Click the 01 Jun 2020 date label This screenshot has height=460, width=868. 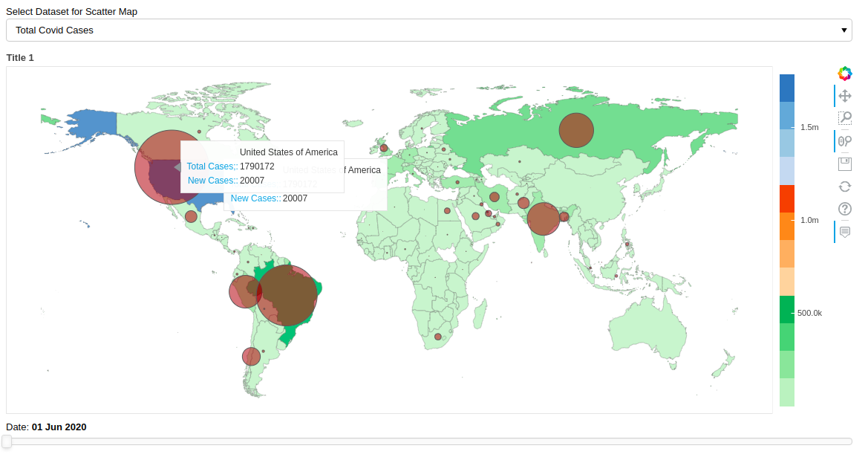point(58,427)
